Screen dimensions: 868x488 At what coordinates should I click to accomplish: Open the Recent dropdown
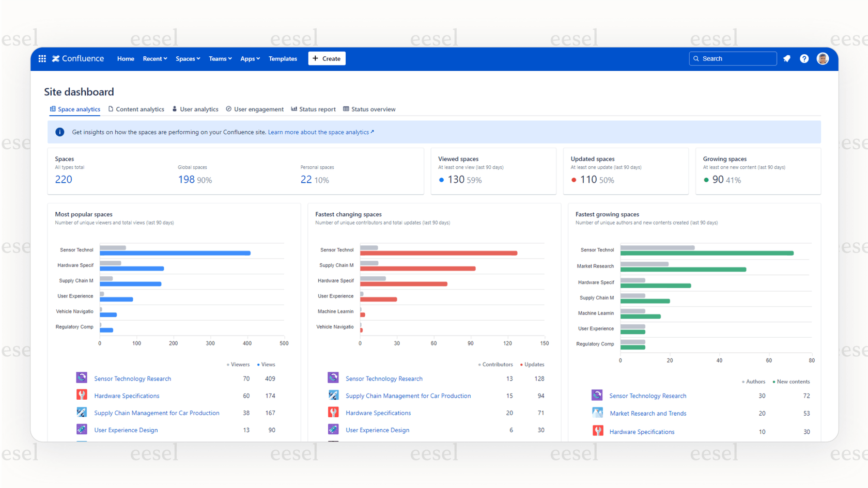(154, 58)
